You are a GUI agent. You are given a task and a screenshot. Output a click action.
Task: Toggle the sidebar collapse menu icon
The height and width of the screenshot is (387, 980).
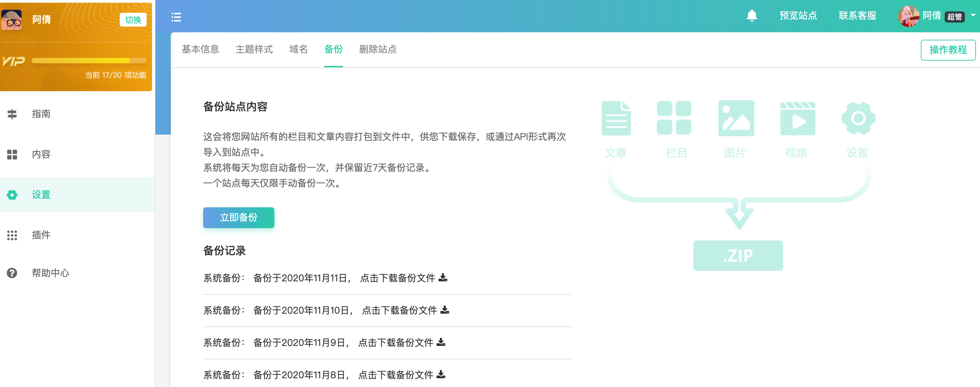click(176, 17)
